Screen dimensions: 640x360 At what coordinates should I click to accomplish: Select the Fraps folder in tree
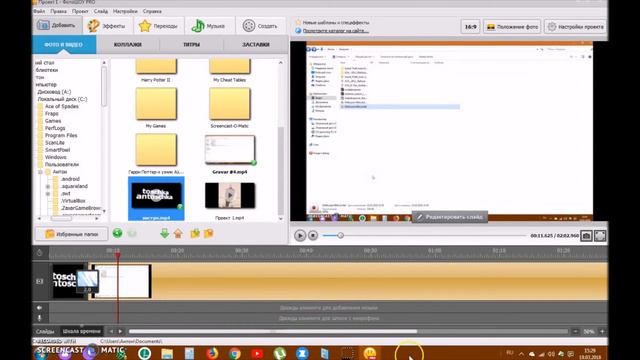[x=52, y=113]
